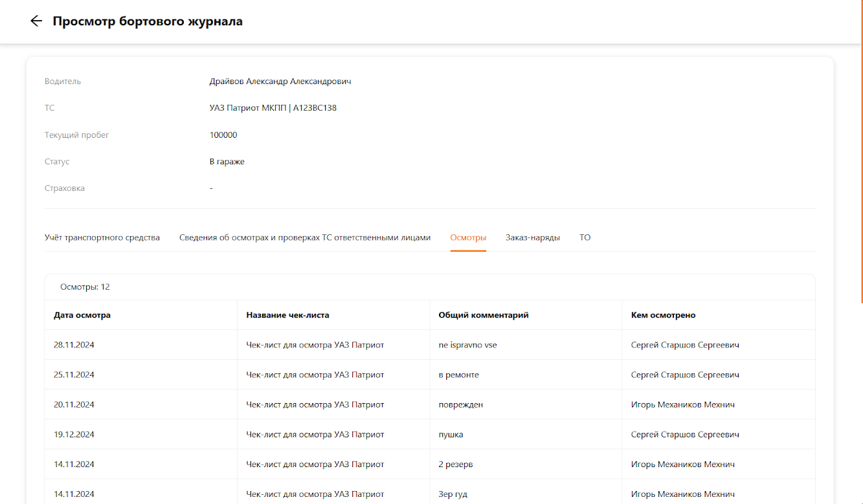863x504 pixels.
Task: Click the Общий комментарий column header
Action: coord(484,315)
